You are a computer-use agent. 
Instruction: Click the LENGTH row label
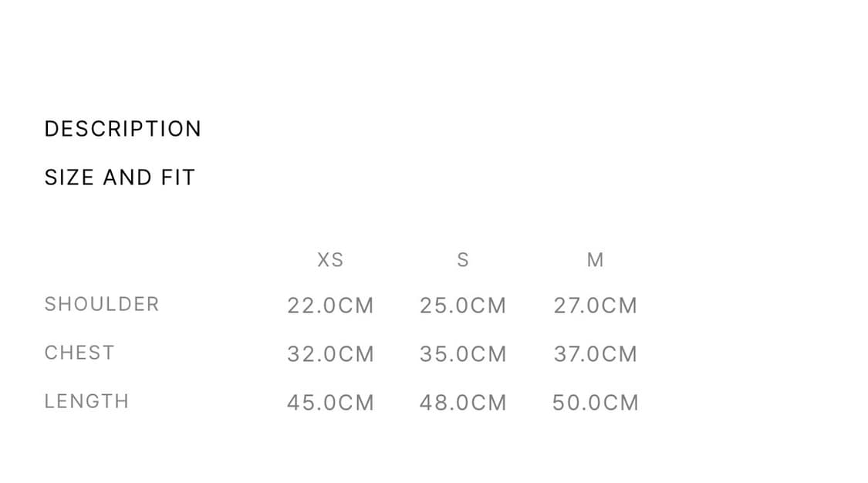click(86, 401)
